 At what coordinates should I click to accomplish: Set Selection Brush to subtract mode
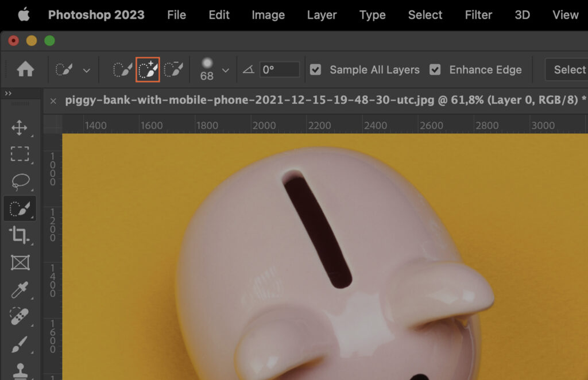174,69
